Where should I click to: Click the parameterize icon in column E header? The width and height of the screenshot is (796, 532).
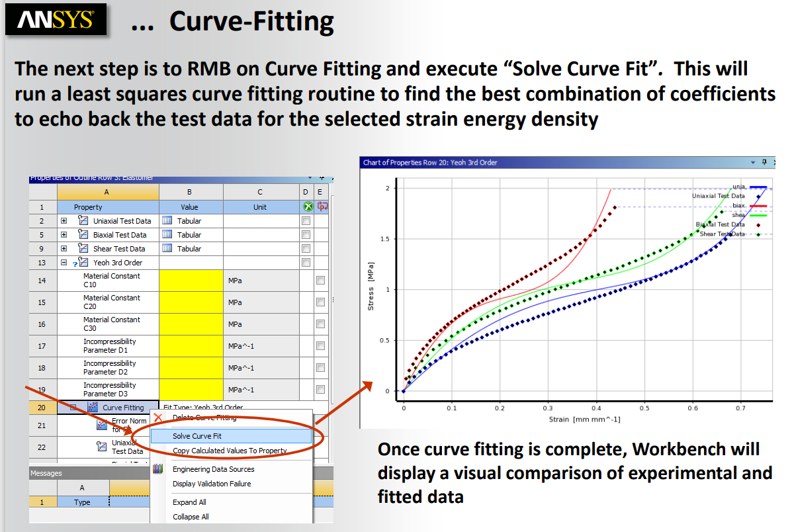pos(322,207)
